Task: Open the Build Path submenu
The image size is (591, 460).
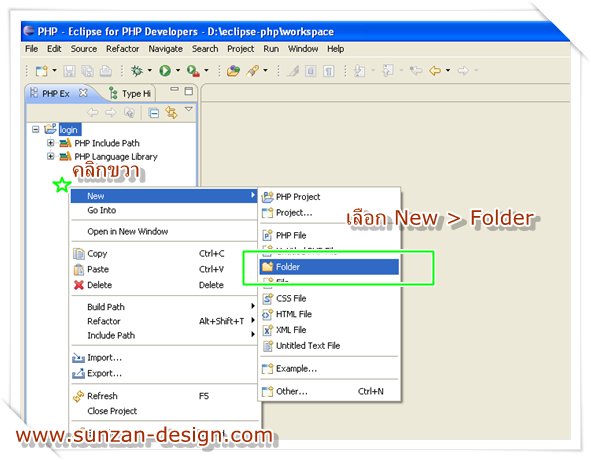Action: point(164,307)
